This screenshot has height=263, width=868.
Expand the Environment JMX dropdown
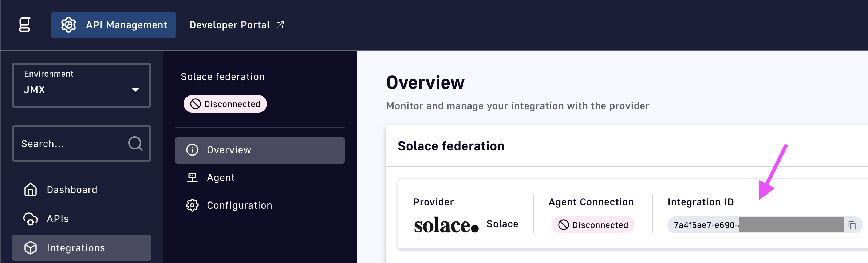(x=82, y=85)
